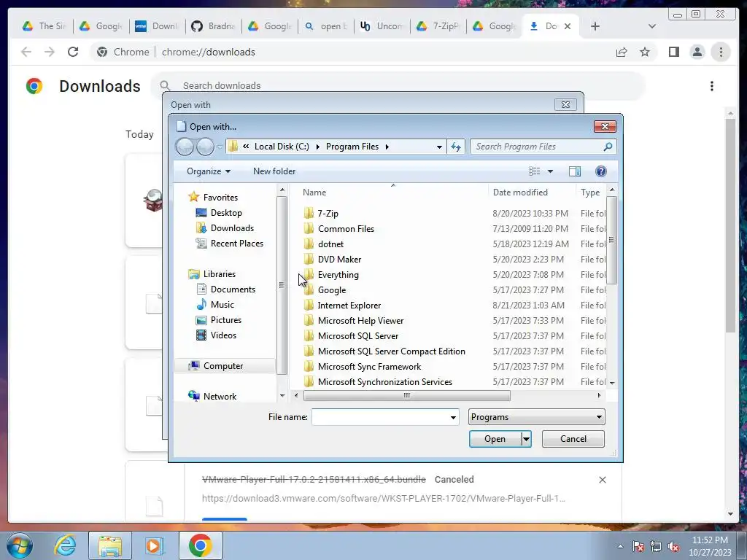This screenshot has width=747, height=560.
Task: Bookmark this page with star icon
Action: tap(645, 52)
